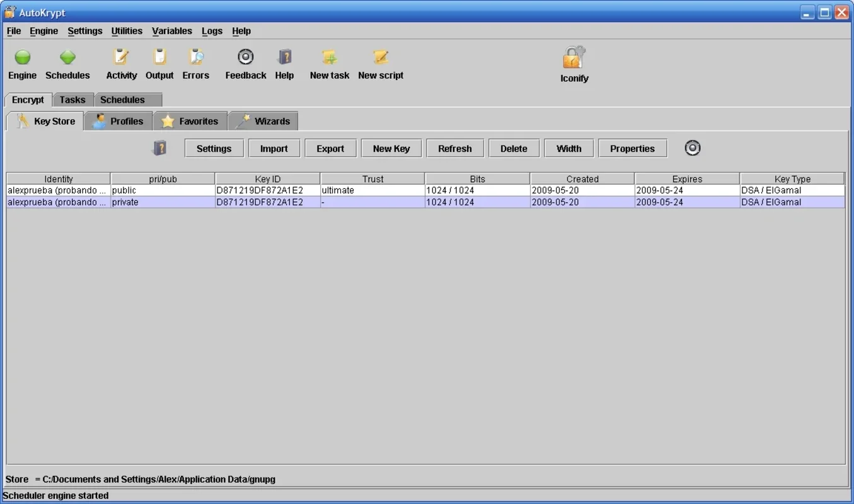This screenshot has height=504, width=854.
Task: Click the green Engine icon
Action: 23,57
